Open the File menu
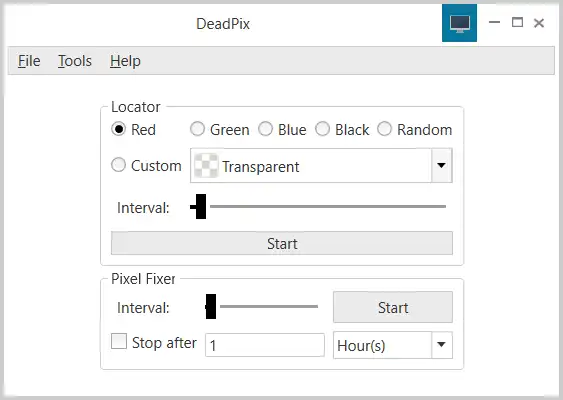This screenshot has width=563, height=400. point(29,61)
